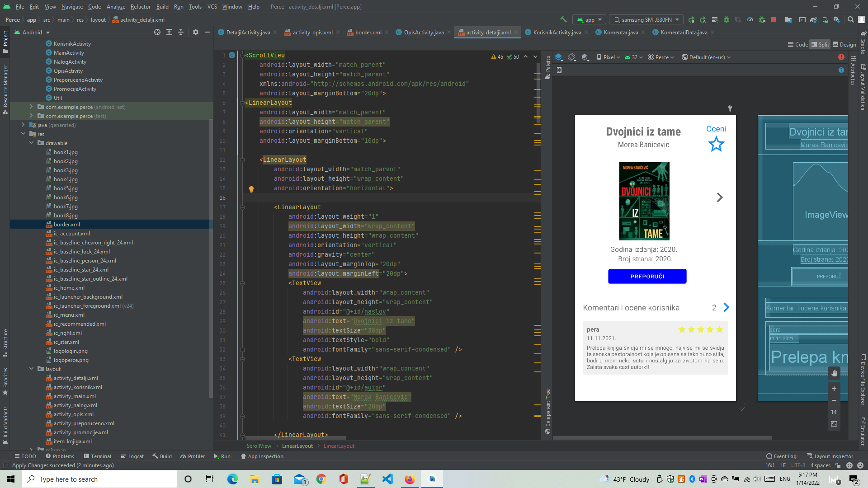Change preview orientation with the rotate icon
The height and width of the screenshot is (488, 868).
tap(571, 57)
